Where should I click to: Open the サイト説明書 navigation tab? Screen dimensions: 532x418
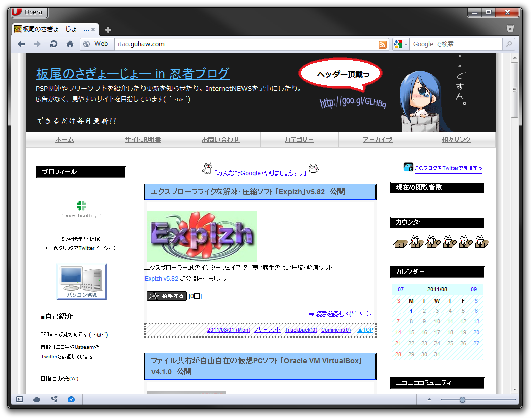pyautogui.click(x=142, y=140)
